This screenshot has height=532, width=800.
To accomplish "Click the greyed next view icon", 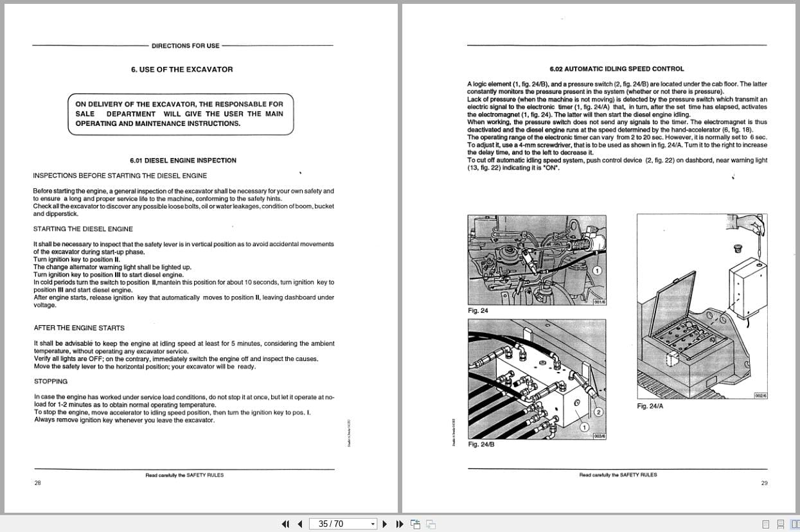I will (431, 524).
